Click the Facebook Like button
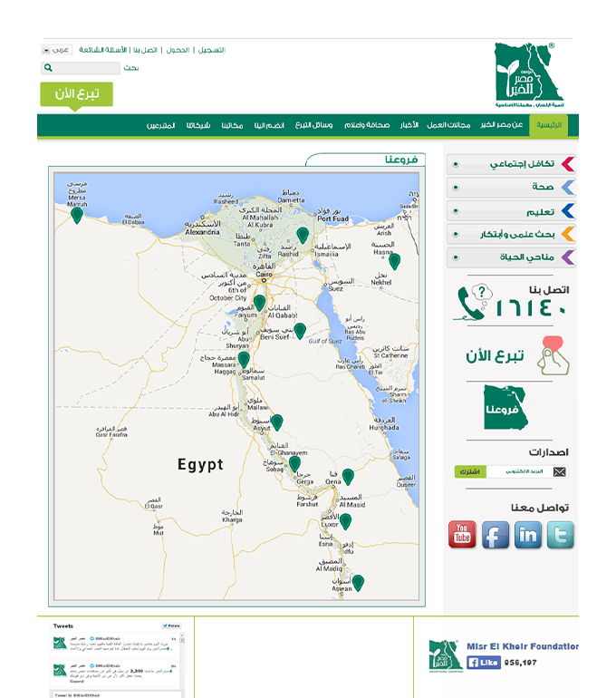The image size is (616, 698). click(x=484, y=663)
